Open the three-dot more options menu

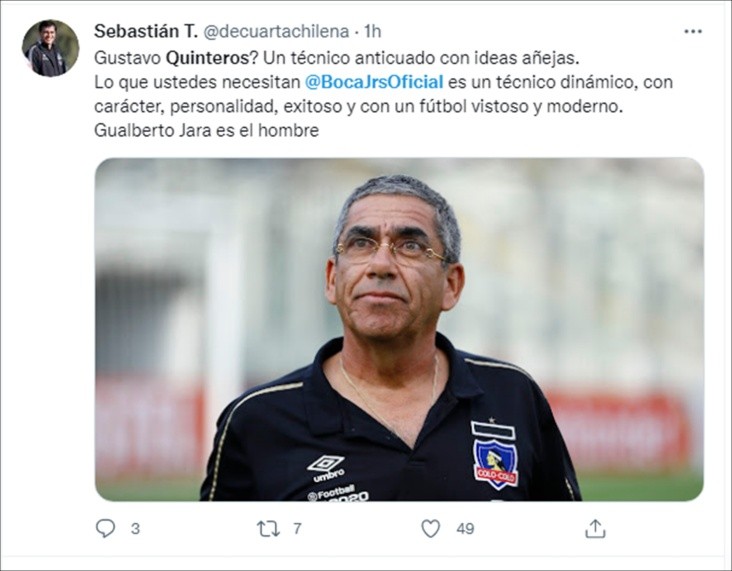(x=693, y=31)
